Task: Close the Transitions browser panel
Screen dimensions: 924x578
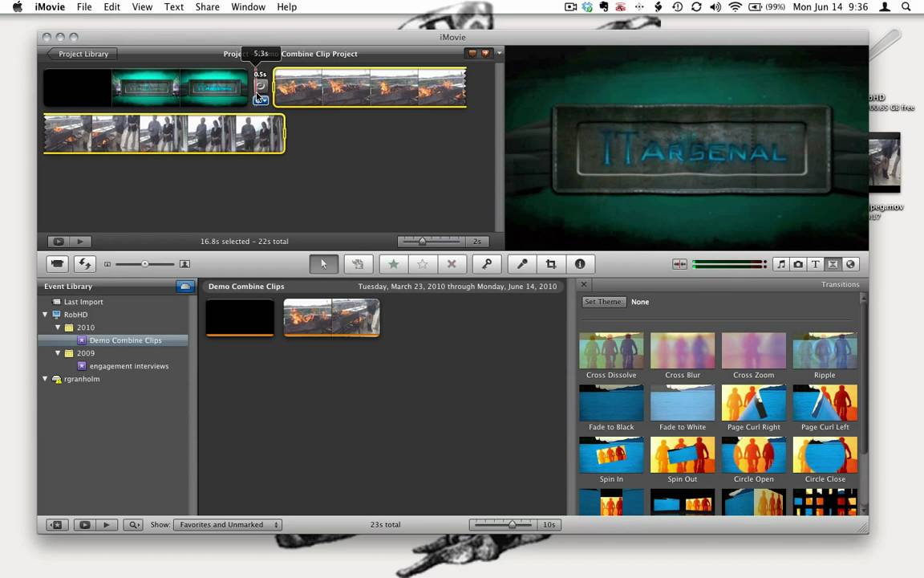Action: [x=584, y=284]
